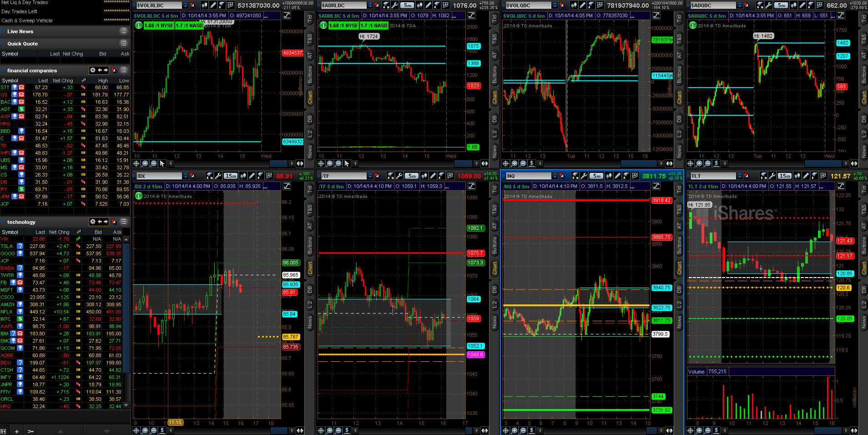Select JPM row in financial companies watchlist
Viewport: 868px width, 435px height.
tap(65, 197)
